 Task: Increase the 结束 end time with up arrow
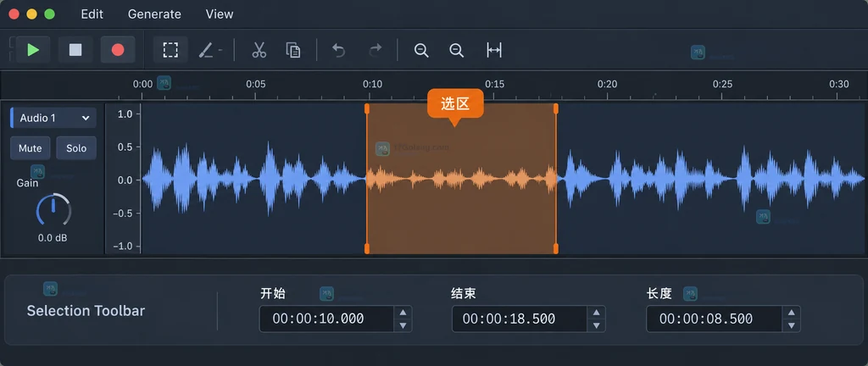pos(596,313)
